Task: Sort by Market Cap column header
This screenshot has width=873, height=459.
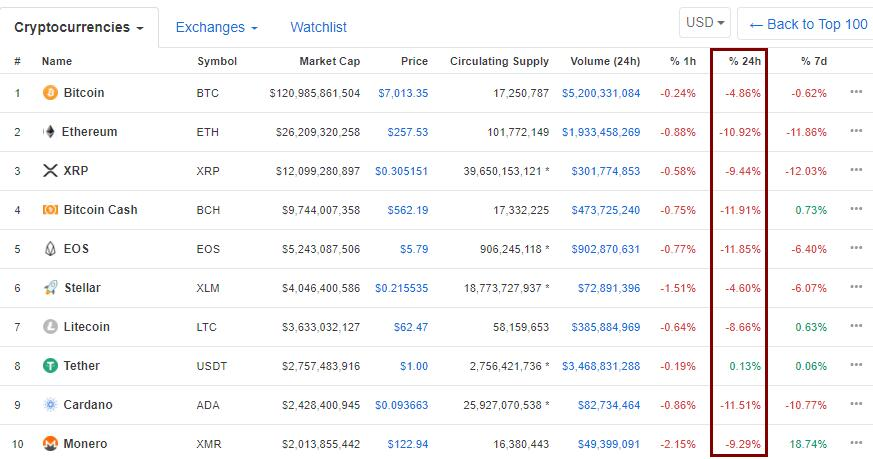Action: pyautogui.click(x=330, y=61)
